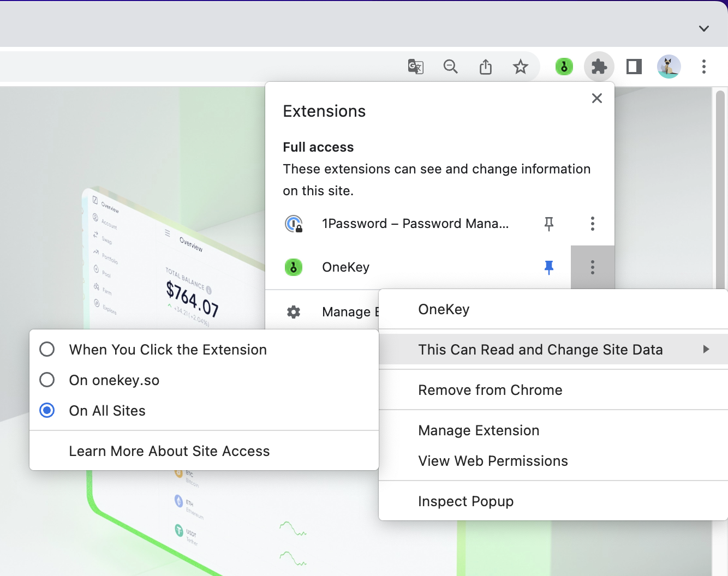Open the Chrome profile avatar

pos(669,67)
